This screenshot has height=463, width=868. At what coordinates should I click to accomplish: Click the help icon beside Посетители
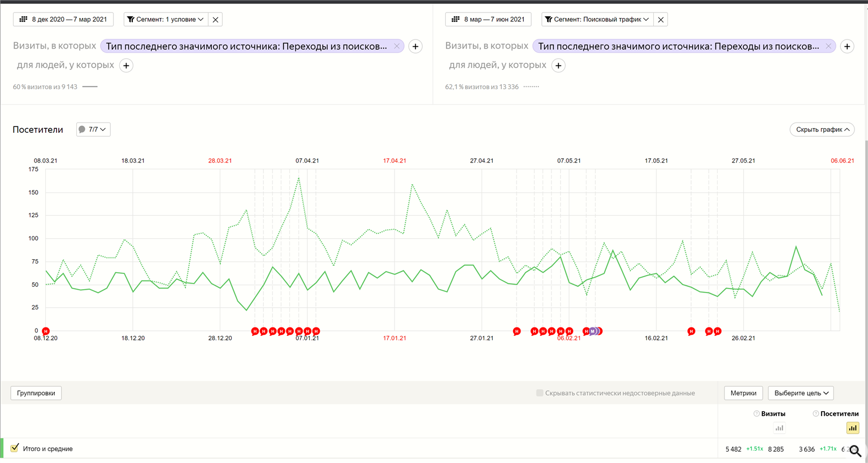[815, 414]
